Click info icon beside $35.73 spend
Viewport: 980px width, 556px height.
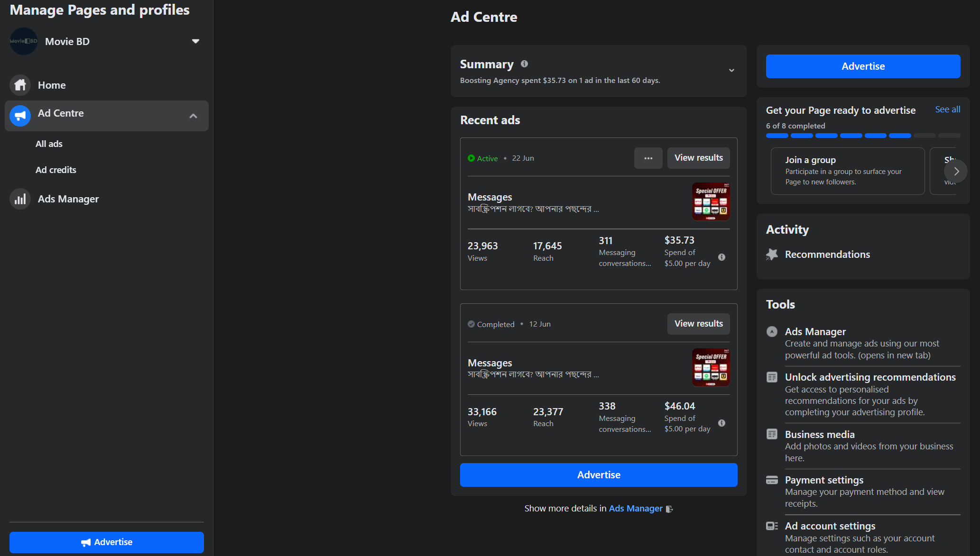tap(721, 257)
